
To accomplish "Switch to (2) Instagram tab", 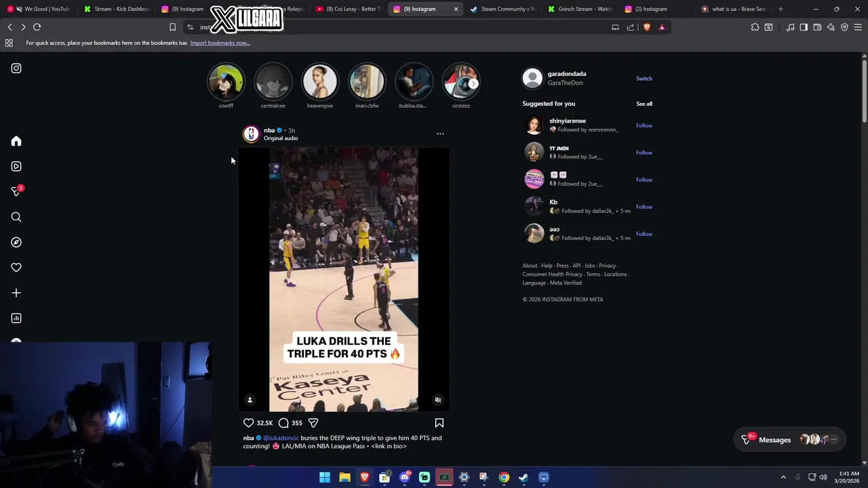I will (x=658, y=9).
